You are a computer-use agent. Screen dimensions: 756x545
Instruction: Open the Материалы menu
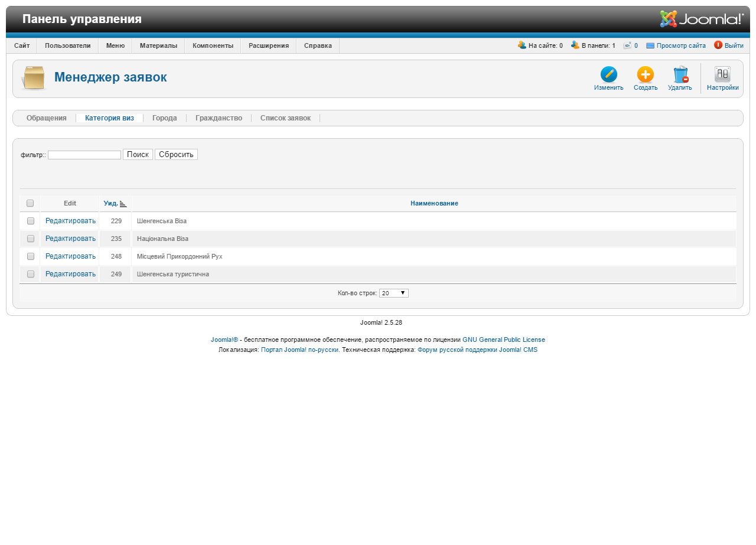pos(158,45)
